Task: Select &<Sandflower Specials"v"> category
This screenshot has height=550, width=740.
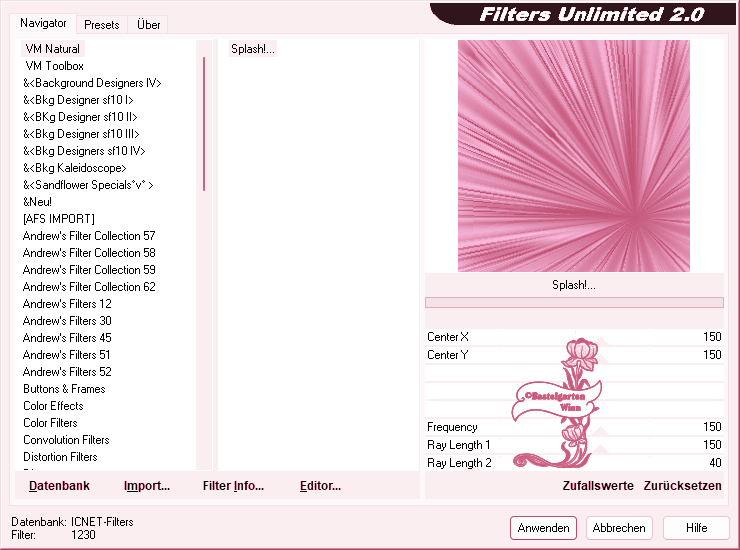Action: click(88, 185)
